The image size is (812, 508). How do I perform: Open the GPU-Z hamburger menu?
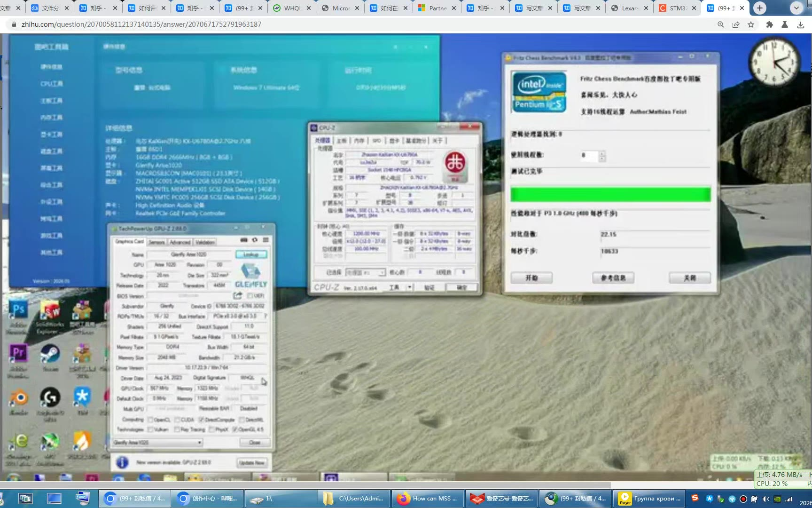coord(265,240)
